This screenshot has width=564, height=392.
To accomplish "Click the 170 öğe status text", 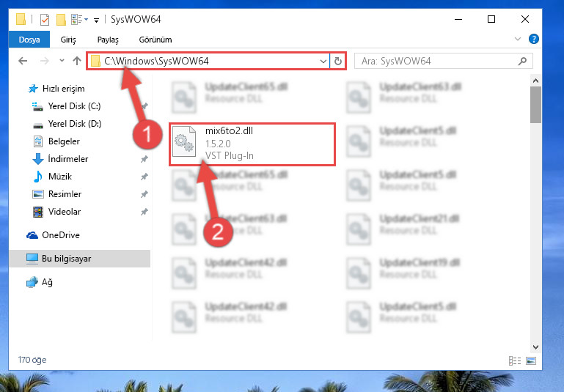I will [32, 360].
